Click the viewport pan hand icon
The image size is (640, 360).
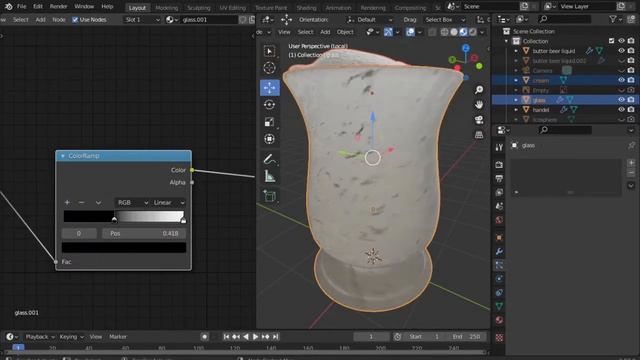479,105
